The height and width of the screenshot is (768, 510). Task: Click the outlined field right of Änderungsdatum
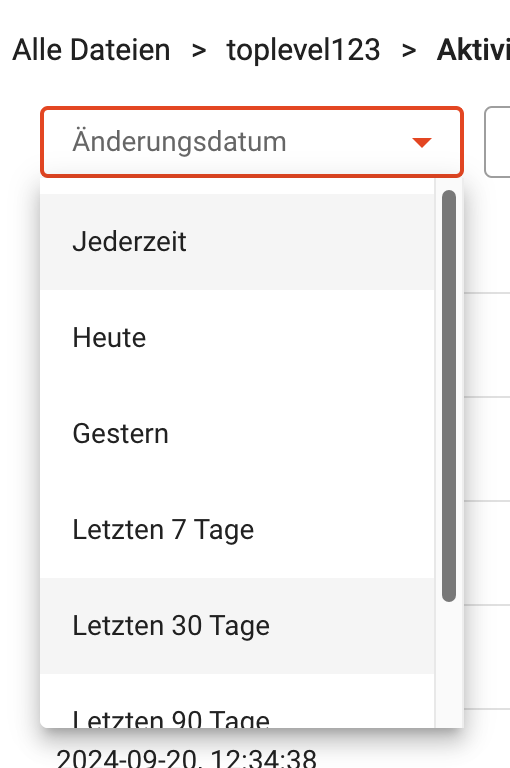[x=497, y=142]
